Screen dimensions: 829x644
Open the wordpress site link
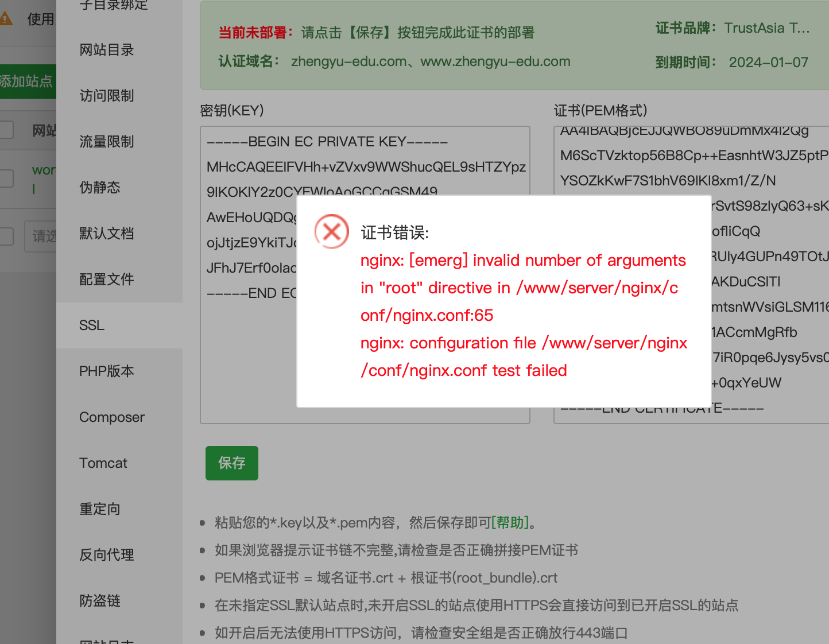43,169
